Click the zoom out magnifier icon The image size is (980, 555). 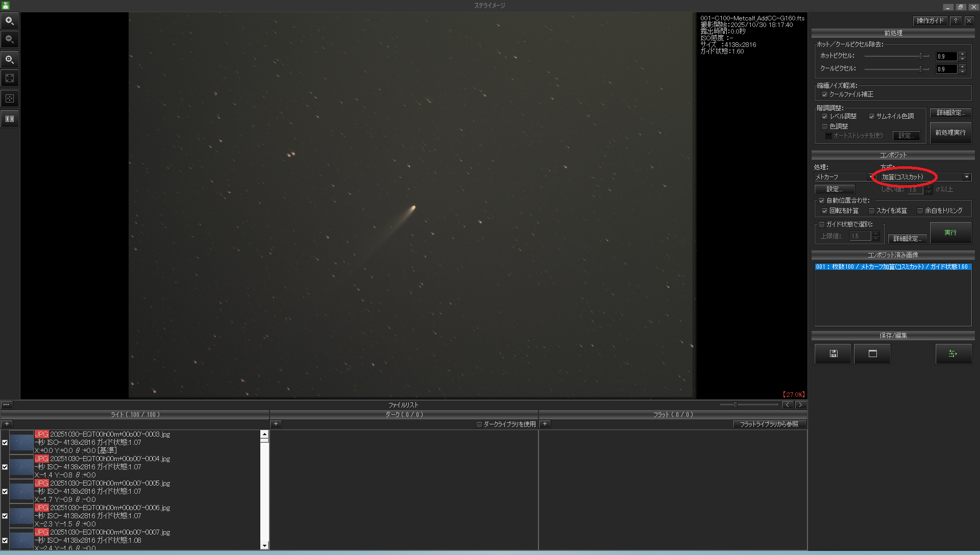click(10, 39)
